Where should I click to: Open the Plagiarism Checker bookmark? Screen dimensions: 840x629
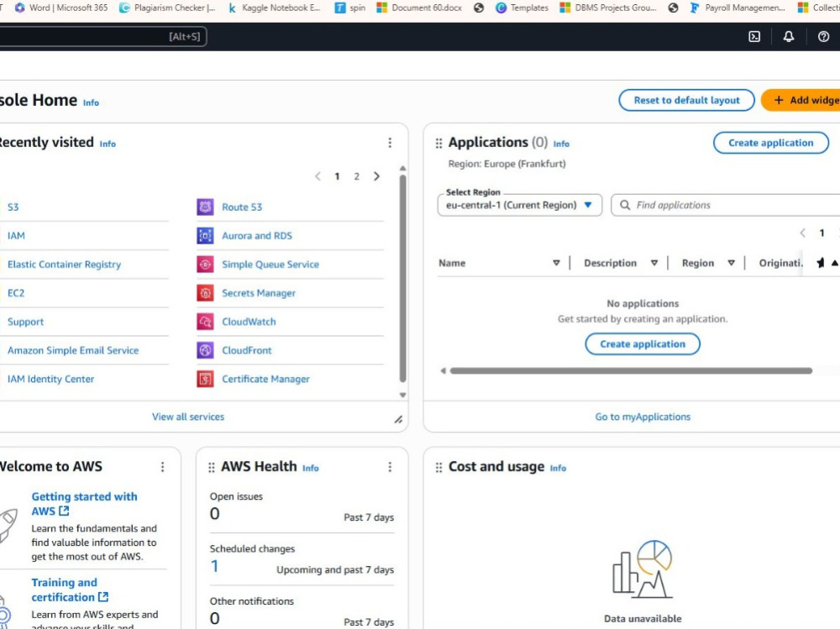click(x=167, y=8)
